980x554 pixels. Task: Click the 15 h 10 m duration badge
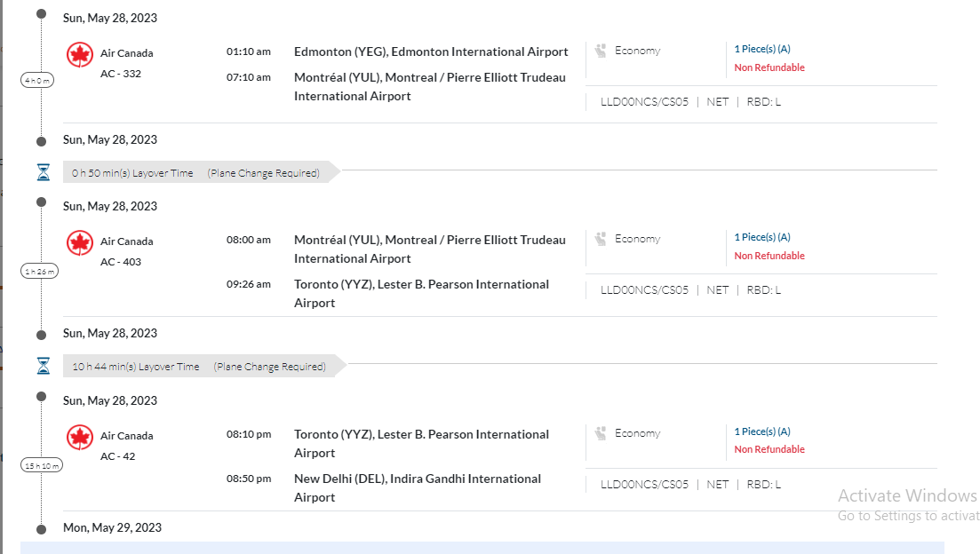tap(41, 465)
